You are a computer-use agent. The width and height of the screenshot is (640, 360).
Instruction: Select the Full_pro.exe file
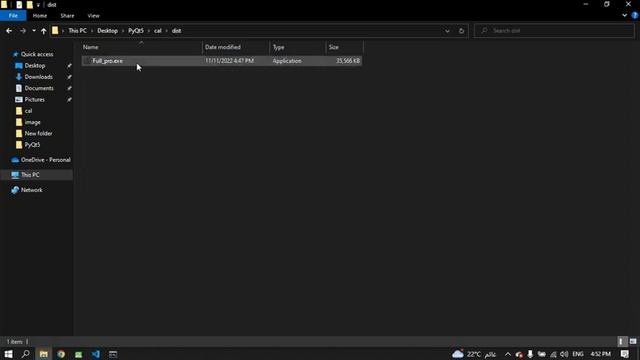tap(107, 61)
